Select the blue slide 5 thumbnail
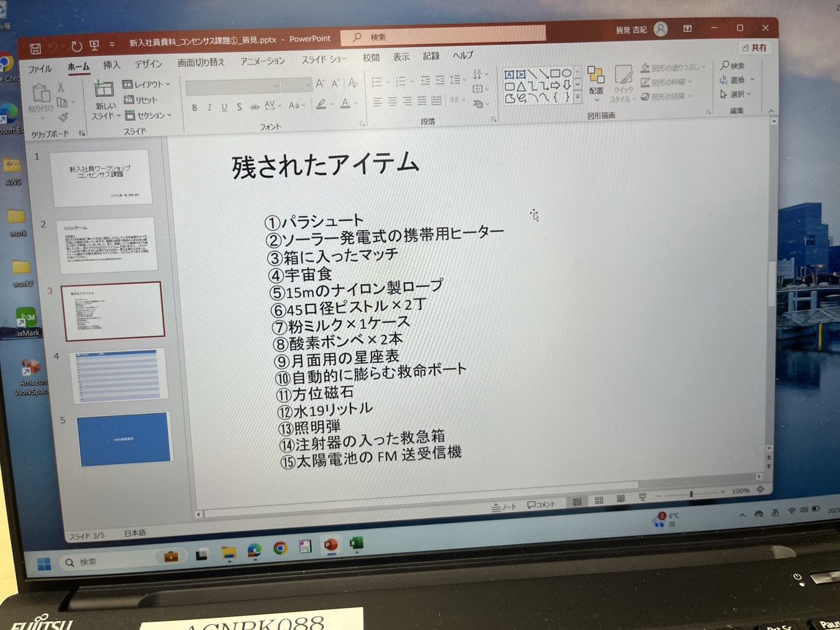The width and height of the screenshot is (840, 630). click(x=124, y=439)
